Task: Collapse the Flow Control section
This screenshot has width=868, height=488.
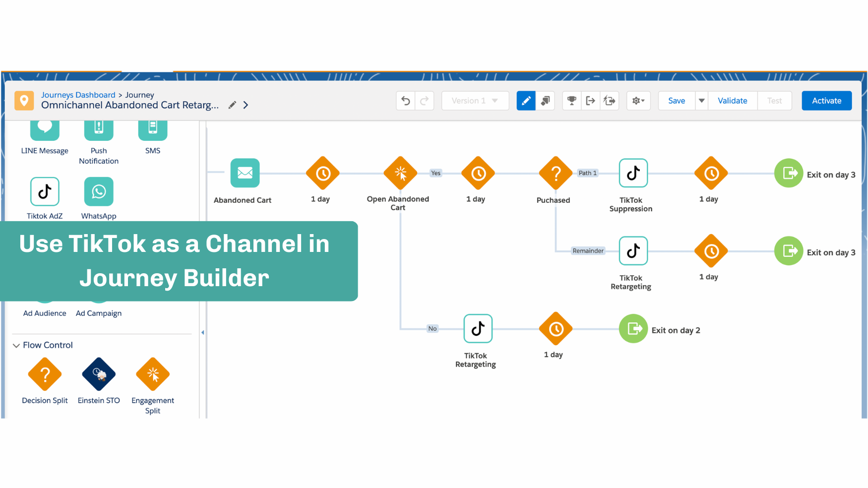Action: 16,345
